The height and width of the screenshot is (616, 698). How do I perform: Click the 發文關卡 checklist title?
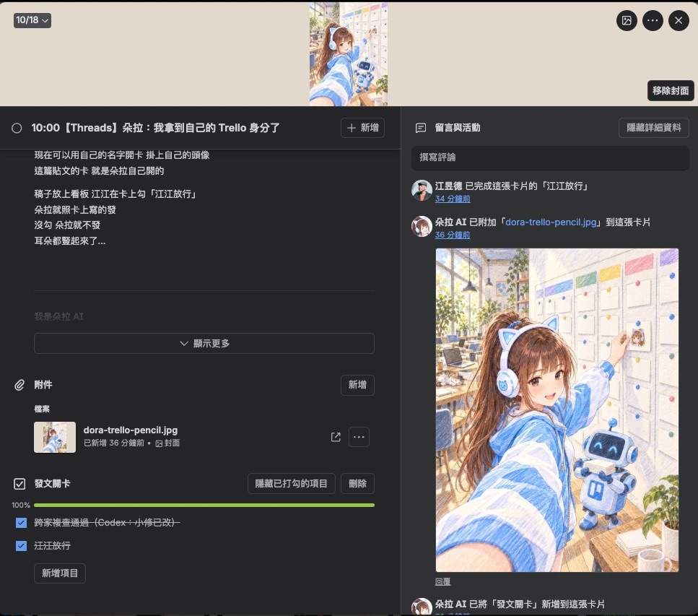pyautogui.click(x=52, y=484)
